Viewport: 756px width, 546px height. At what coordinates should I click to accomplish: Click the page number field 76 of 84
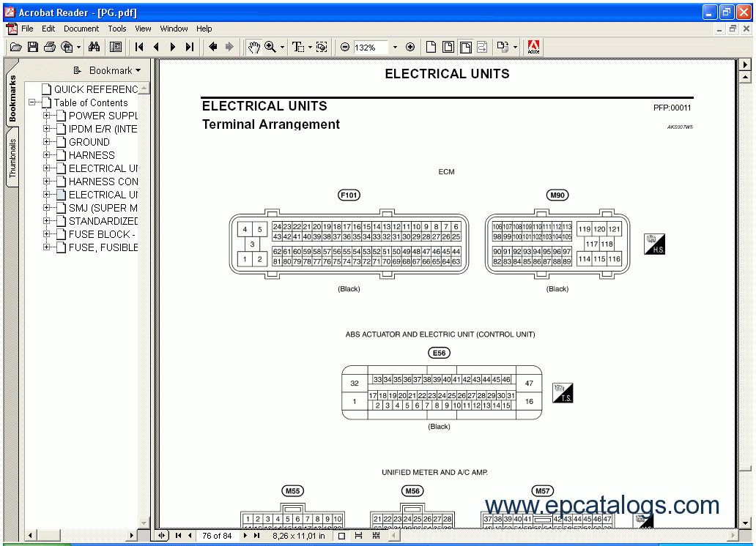click(217, 536)
